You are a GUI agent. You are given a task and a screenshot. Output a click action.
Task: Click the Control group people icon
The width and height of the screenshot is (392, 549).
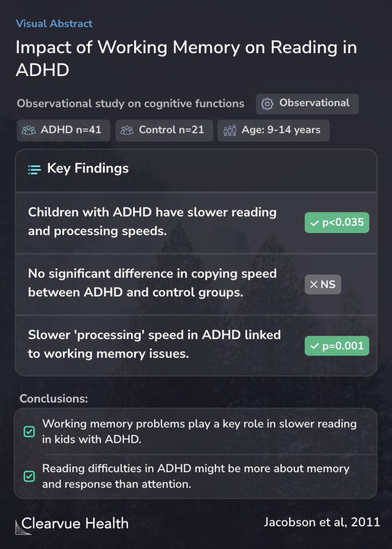point(127,130)
